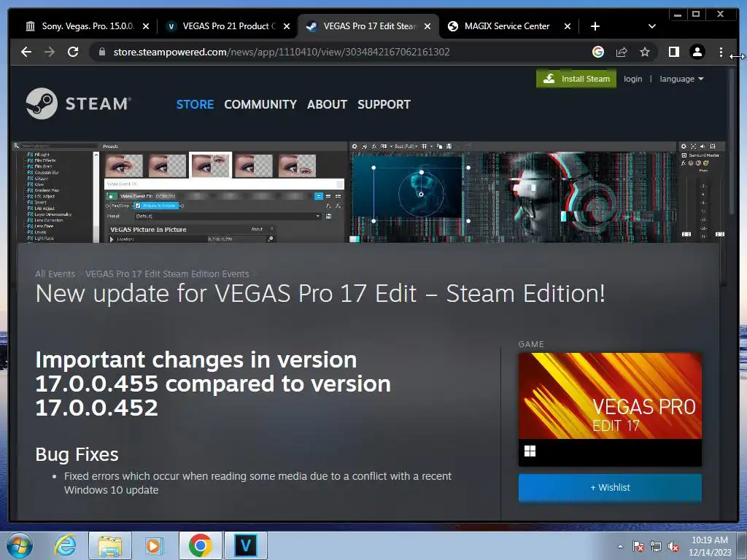This screenshot has height=560, width=747.
Task: Expand the tab search chevron
Action: point(651,26)
